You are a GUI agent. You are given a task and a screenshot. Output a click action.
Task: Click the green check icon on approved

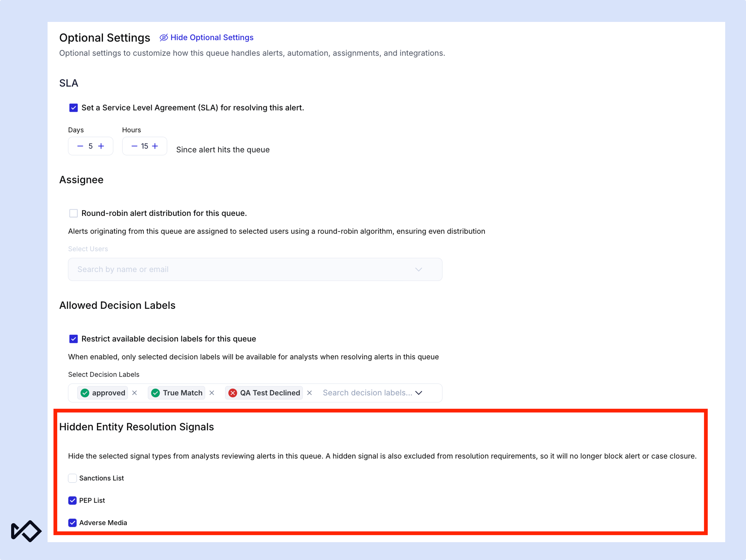tap(85, 393)
